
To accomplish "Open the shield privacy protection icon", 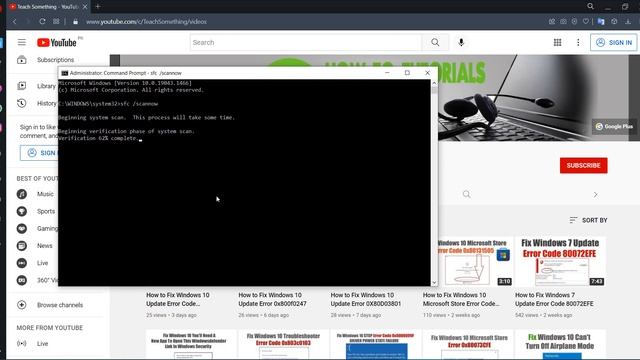I will point(574,22).
